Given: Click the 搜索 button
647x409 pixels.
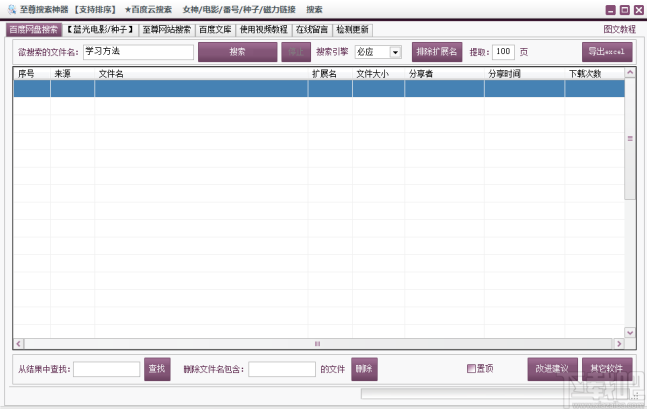Looking at the screenshot, I should tap(237, 51).
